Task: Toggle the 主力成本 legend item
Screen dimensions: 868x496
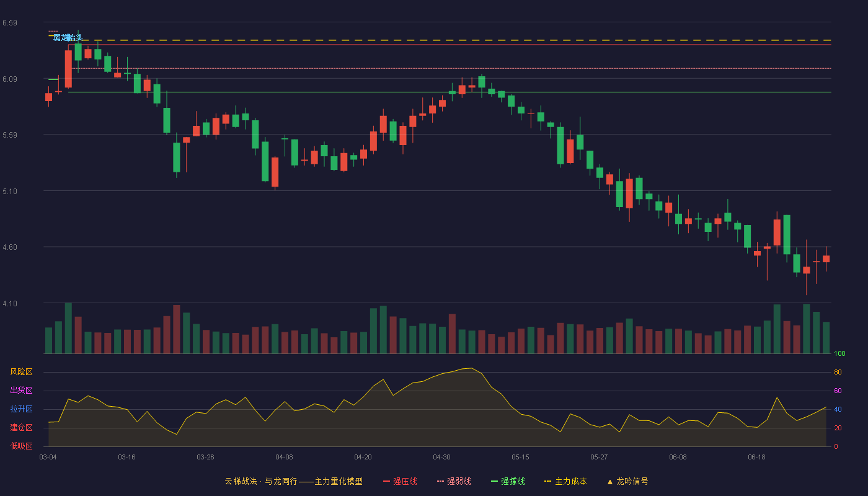Action: click(x=565, y=481)
